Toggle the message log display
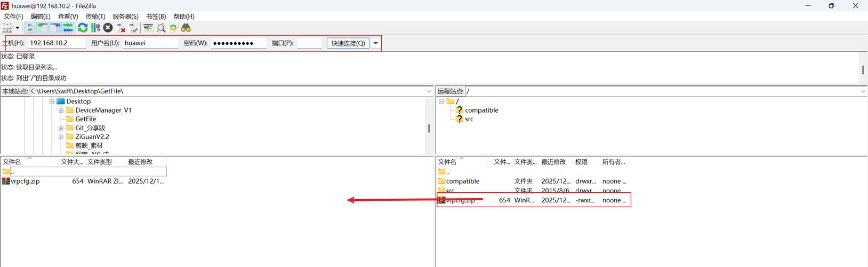Screen dimensions: 868x267 30,28
